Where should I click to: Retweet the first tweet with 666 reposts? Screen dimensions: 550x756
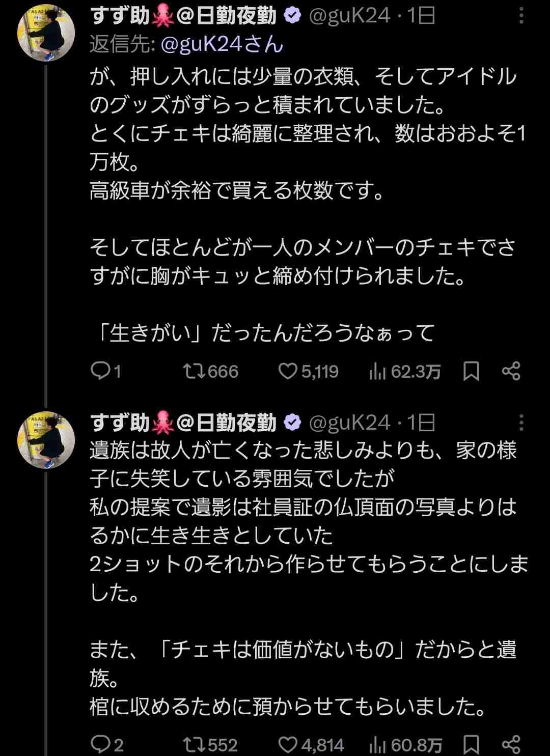tap(194, 371)
